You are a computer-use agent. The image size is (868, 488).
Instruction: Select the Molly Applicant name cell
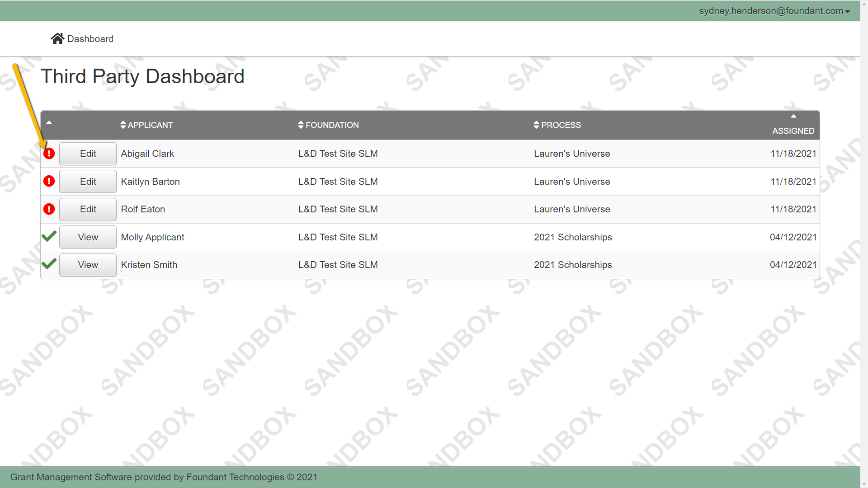(x=152, y=237)
